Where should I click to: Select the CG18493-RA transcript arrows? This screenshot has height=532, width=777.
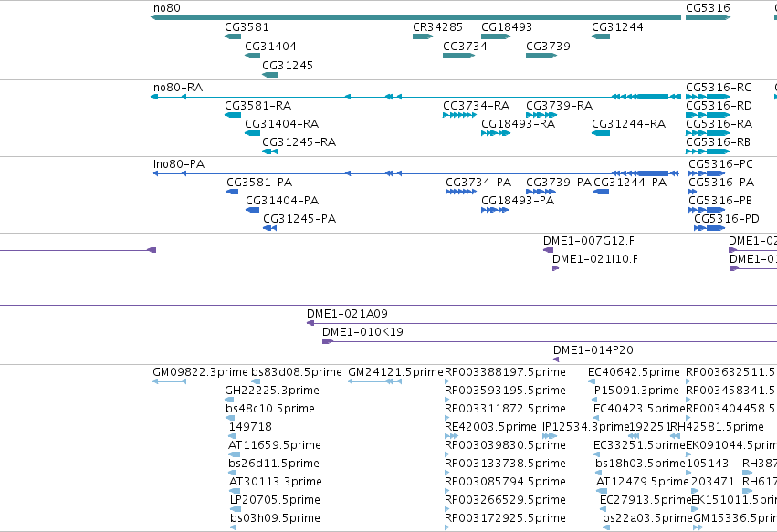[x=496, y=133]
